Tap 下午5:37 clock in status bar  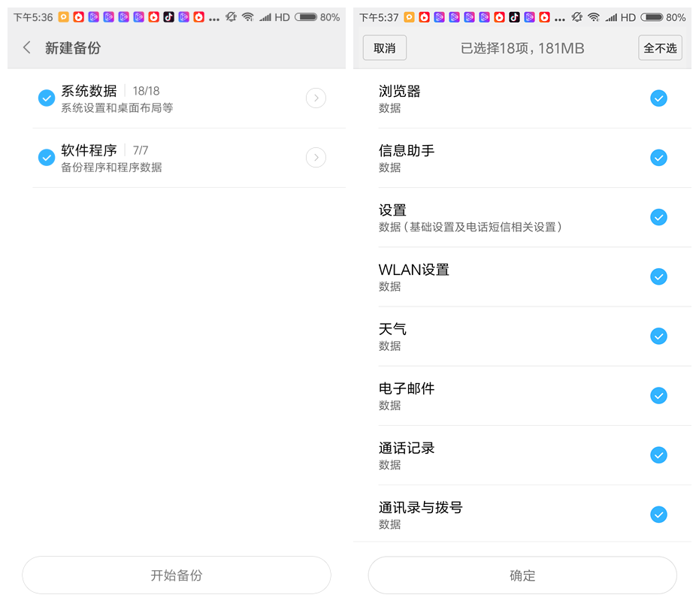click(x=379, y=17)
